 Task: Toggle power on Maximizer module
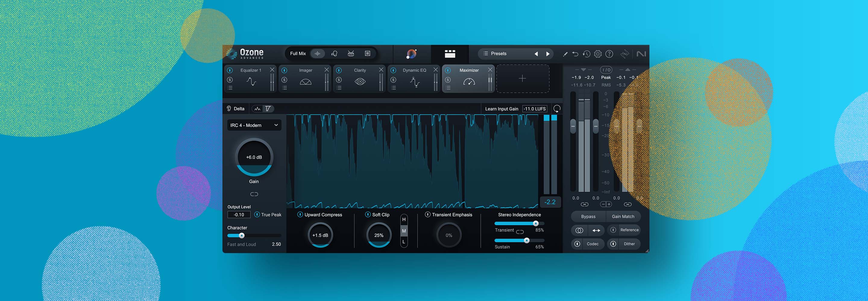point(448,70)
